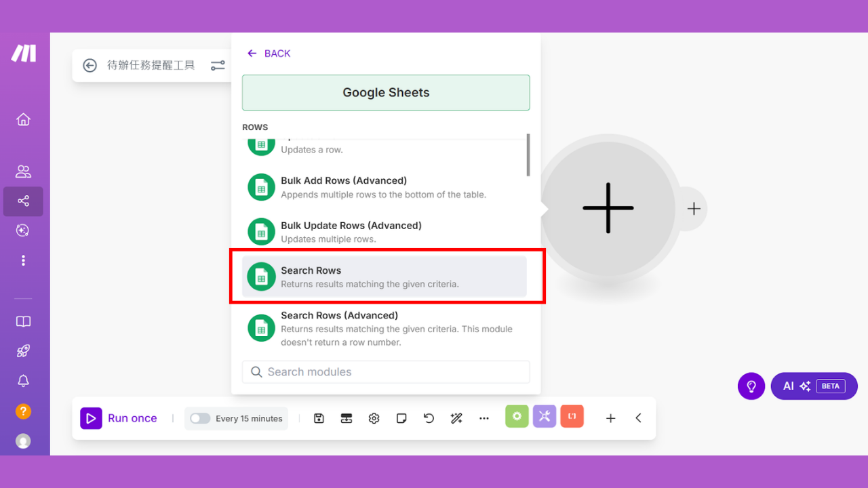Open the purple Tools wrench button
The height and width of the screenshot is (488, 868).
pyautogui.click(x=545, y=416)
